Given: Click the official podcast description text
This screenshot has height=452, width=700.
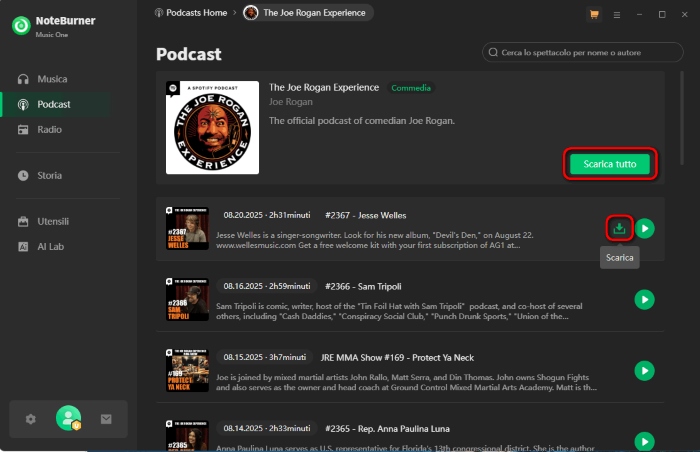Looking at the screenshot, I should (x=362, y=121).
